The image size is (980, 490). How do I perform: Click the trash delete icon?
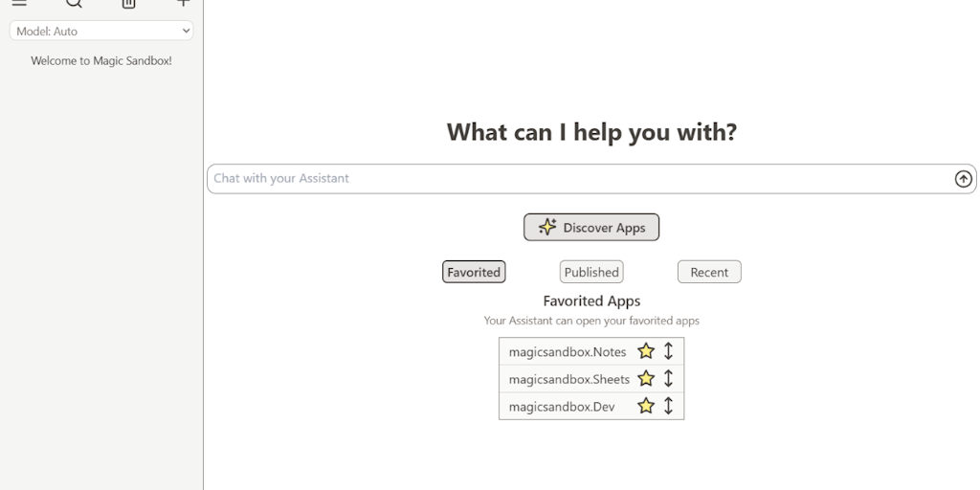point(129,4)
